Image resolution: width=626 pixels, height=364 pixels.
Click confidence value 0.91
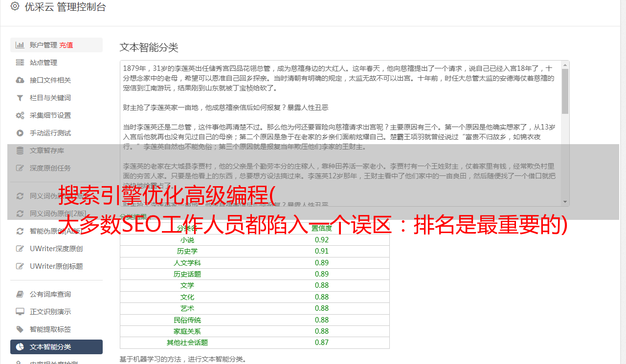322,251
